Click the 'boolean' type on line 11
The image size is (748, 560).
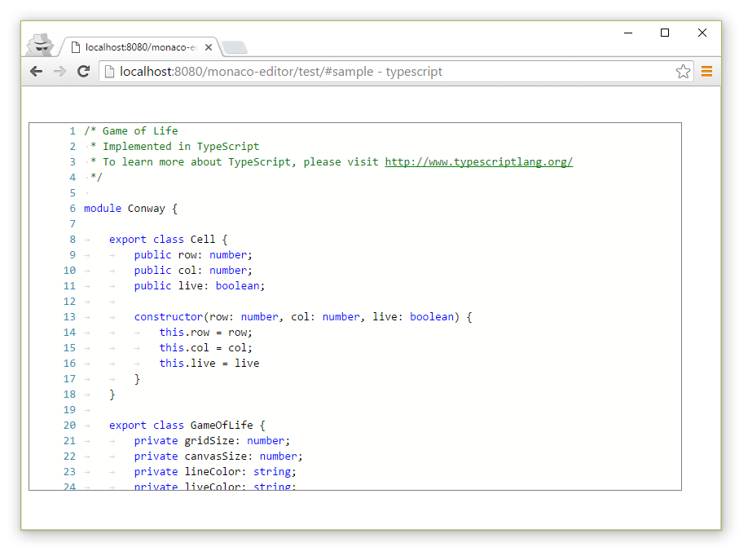click(238, 285)
